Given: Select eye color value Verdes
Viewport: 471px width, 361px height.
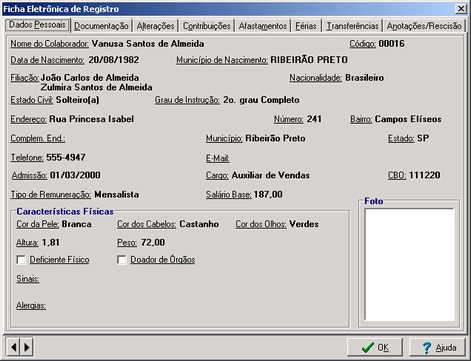Looking at the screenshot, I should tap(304, 224).
